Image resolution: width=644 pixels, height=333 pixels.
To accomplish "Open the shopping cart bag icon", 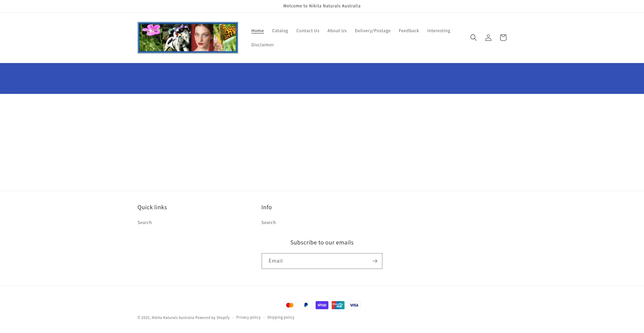I will pyautogui.click(x=503, y=38).
